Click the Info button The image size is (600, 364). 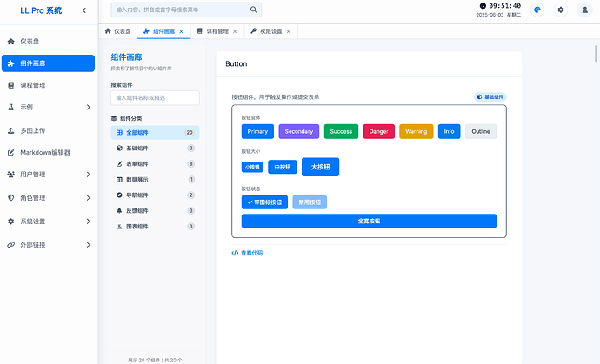click(x=450, y=131)
